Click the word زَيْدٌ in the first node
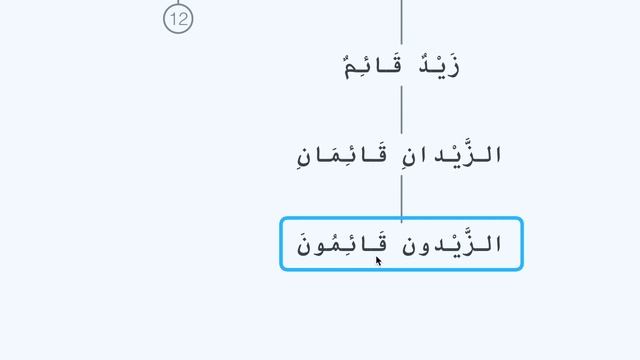This screenshot has width=640, height=360. (440, 67)
